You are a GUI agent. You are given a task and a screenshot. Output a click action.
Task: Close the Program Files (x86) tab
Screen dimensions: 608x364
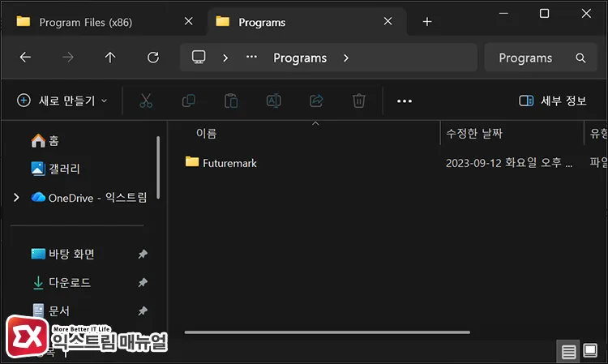click(x=188, y=21)
